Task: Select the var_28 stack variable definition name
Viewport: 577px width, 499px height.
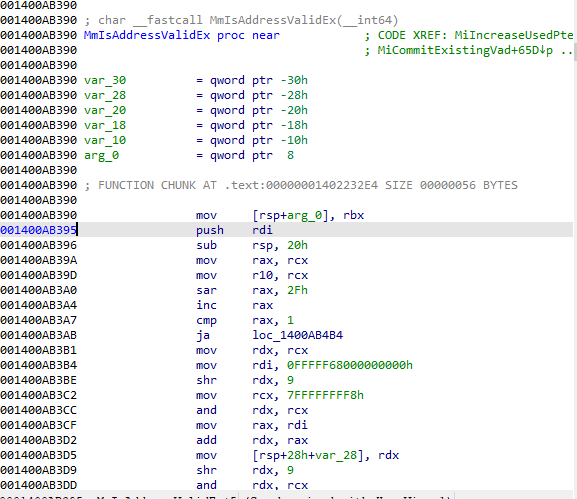Action: click(105, 95)
